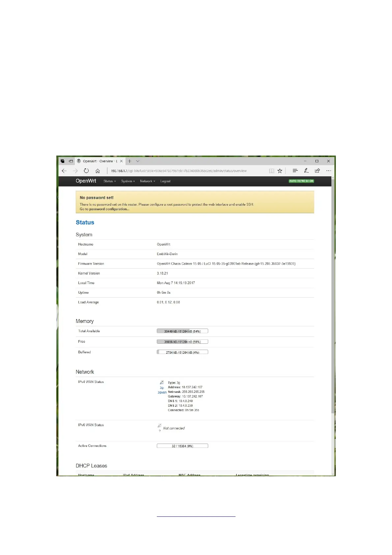Click set tabs aside arrow icon
The width and height of the screenshot is (392, 555).
tap(71, 161)
